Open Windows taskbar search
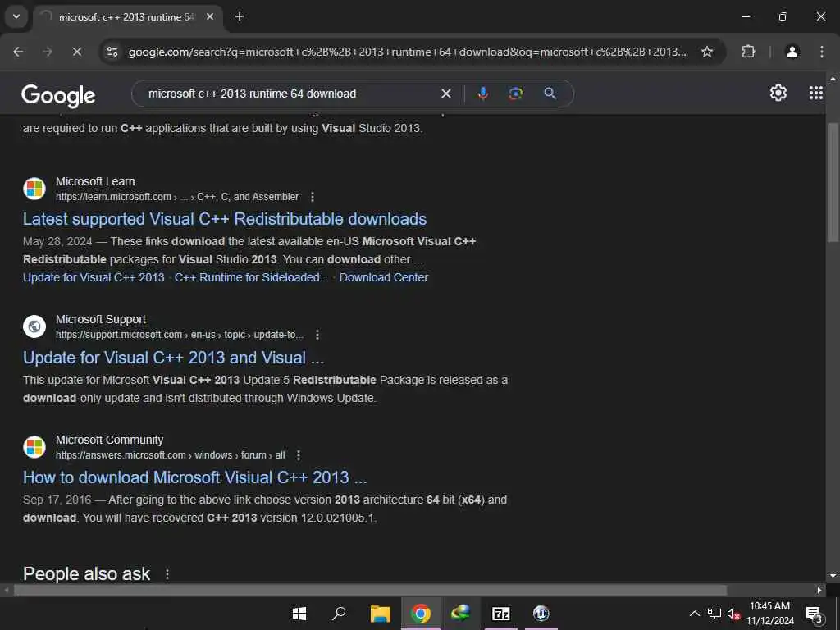Screen dimensions: 840x630 (339, 614)
